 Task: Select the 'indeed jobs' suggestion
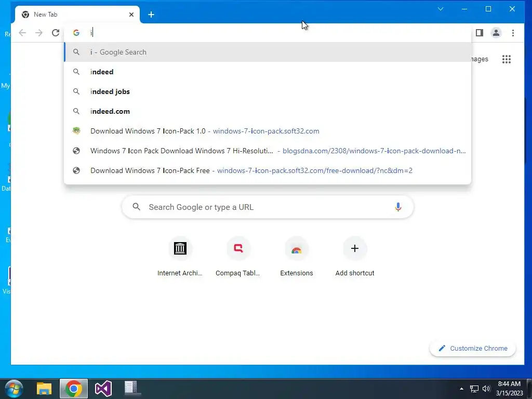[268, 91]
